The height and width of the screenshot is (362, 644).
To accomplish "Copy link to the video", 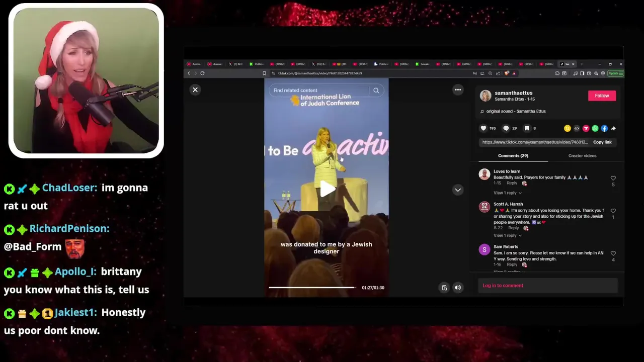I will [x=602, y=142].
